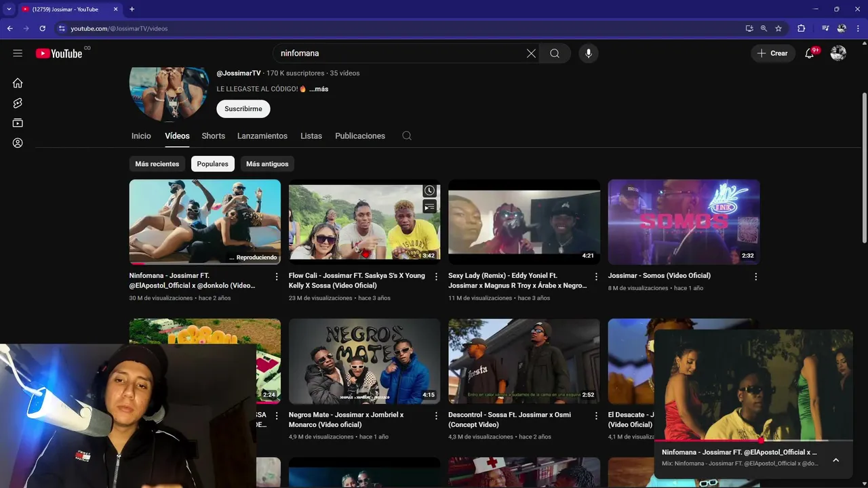Click the YouTube search input field
868x488 pixels.
tap(400, 53)
